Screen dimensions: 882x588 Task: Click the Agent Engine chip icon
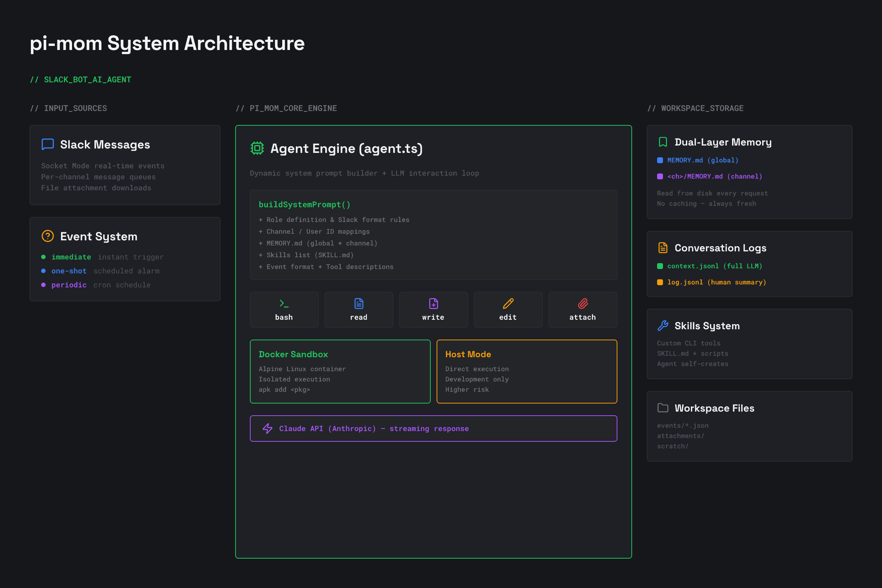(x=257, y=148)
